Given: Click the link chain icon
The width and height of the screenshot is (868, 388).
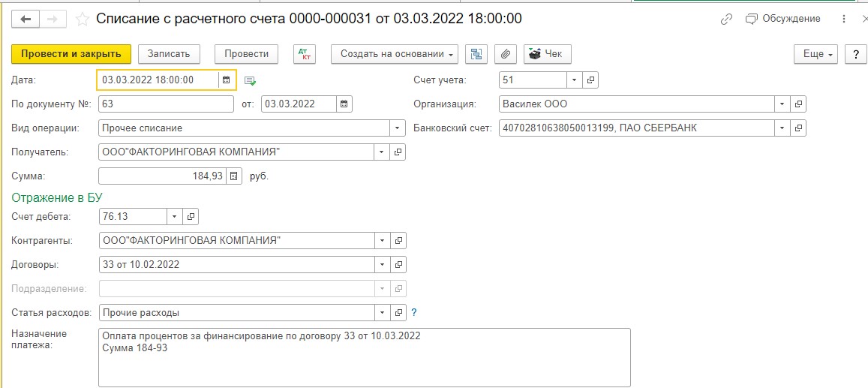Looking at the screenshot, I should point(726,20).
